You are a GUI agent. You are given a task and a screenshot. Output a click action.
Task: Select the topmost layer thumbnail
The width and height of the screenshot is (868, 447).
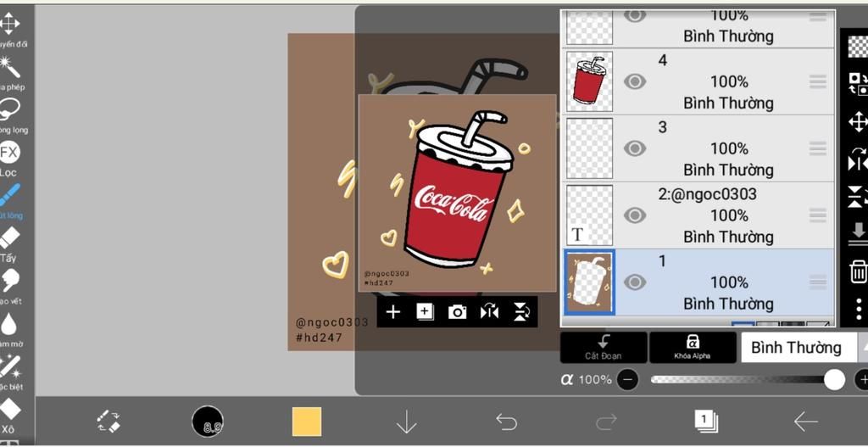(590, 26)
